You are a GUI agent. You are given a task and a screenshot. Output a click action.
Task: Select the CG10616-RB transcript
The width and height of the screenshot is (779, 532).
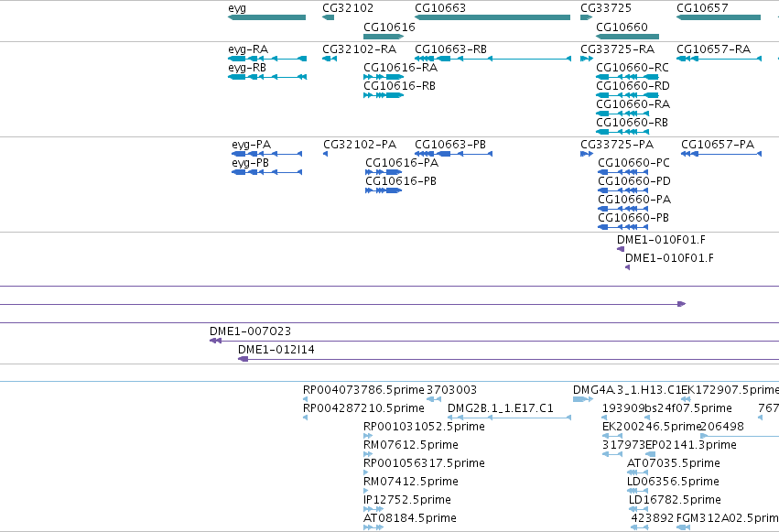coord(384,95)
